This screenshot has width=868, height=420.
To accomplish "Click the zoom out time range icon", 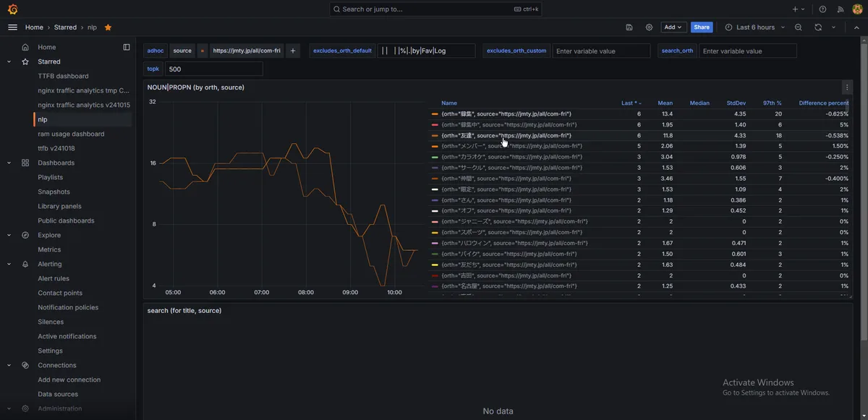I will [799, 27].
